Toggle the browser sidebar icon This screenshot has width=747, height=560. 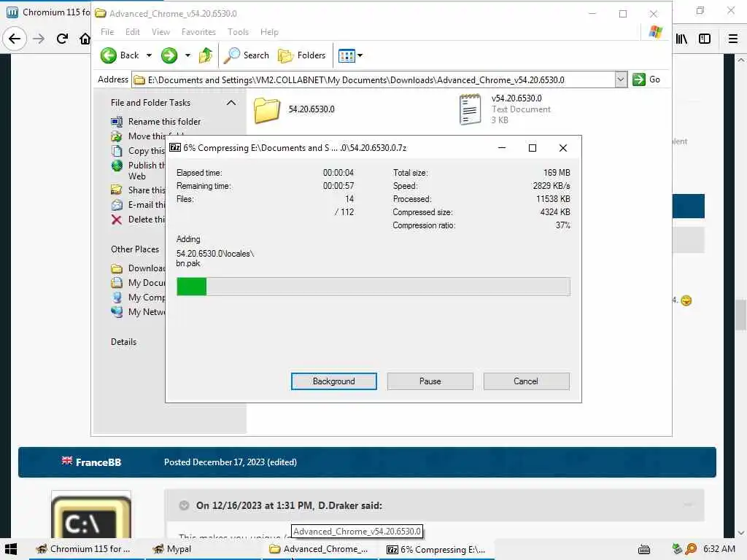pyautogui.click(x=705, y=39)
